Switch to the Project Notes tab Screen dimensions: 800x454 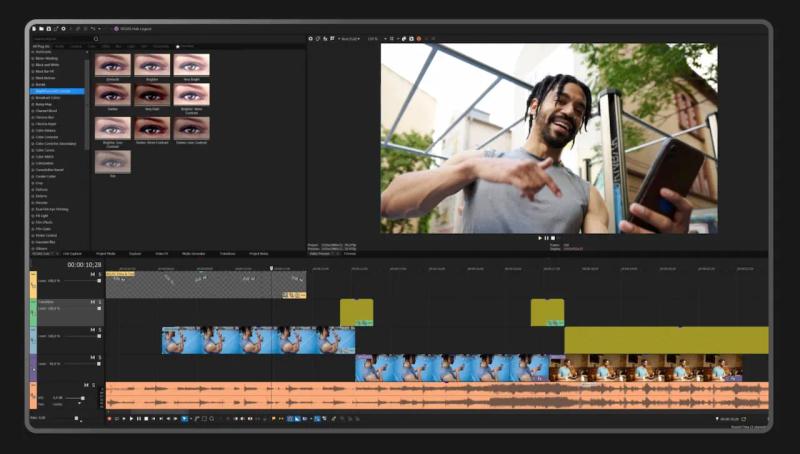(259, 254)
